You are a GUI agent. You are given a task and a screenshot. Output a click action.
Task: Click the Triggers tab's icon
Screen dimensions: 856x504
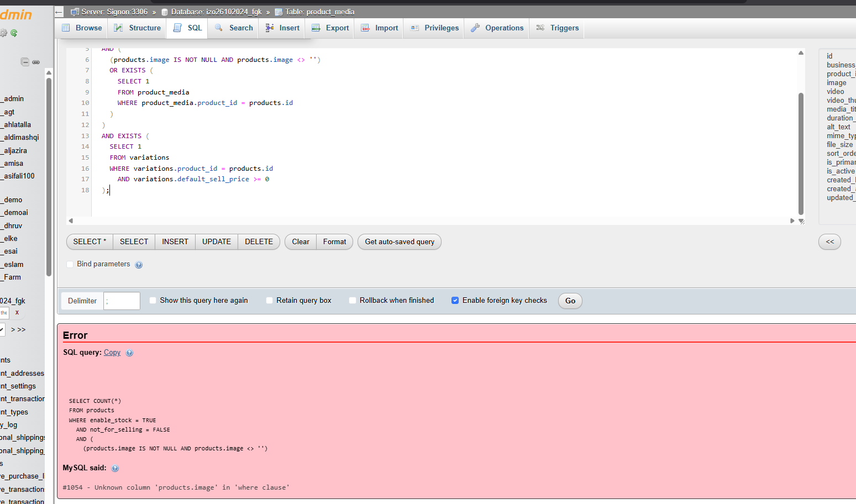point(540,28)
